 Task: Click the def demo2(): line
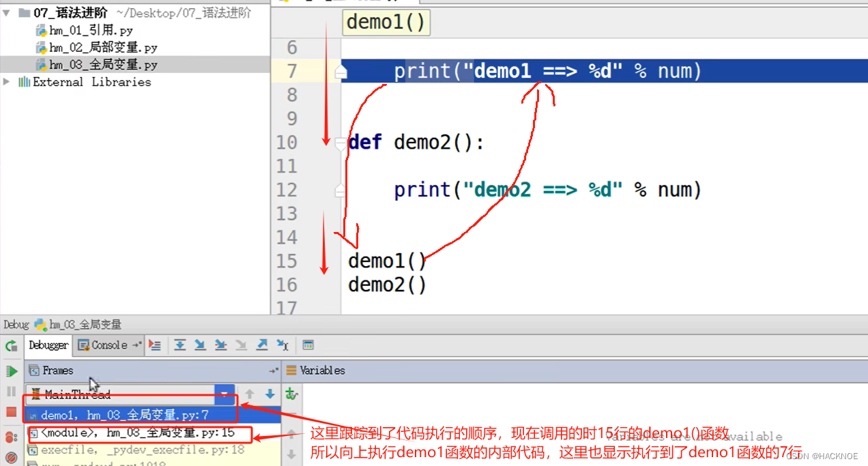click(416, 143)
